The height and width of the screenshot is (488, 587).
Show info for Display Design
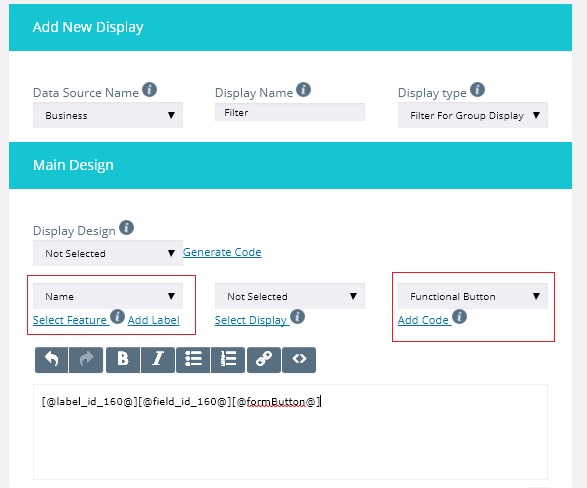point(127,228)
